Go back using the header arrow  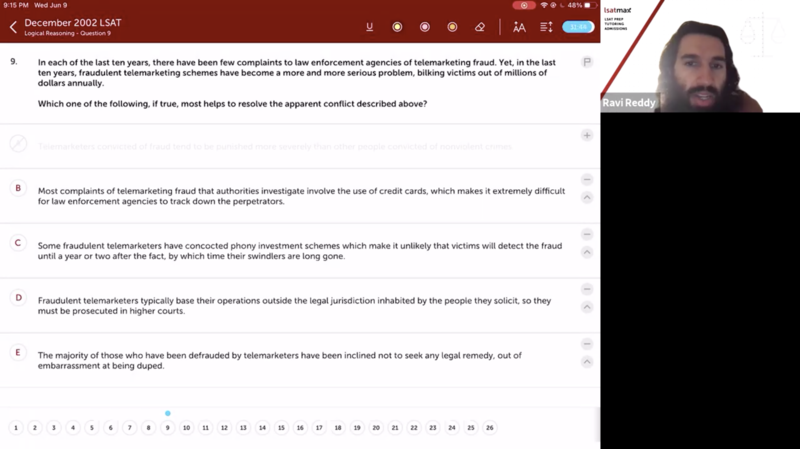click(13, 27)
